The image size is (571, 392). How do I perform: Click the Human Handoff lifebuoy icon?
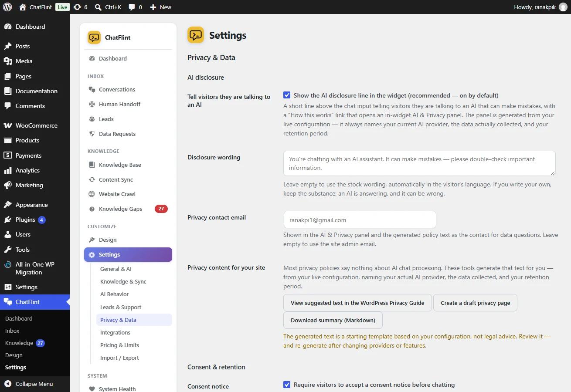[x=92, y=104]
